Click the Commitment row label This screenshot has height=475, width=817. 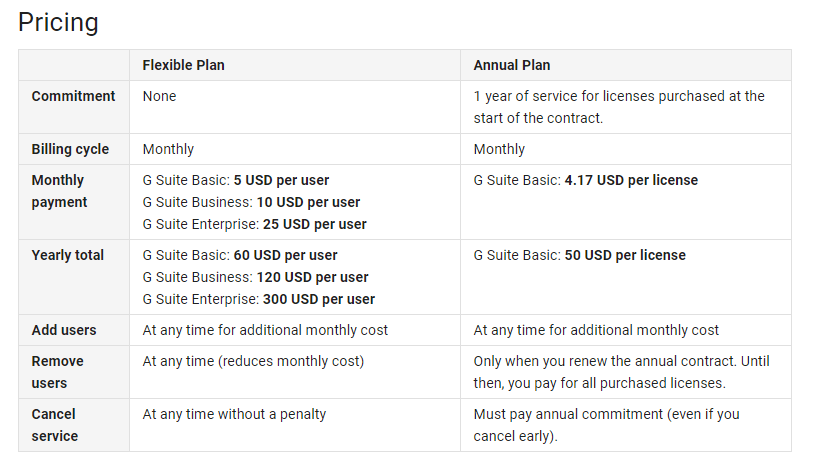(x=73, y=96)
